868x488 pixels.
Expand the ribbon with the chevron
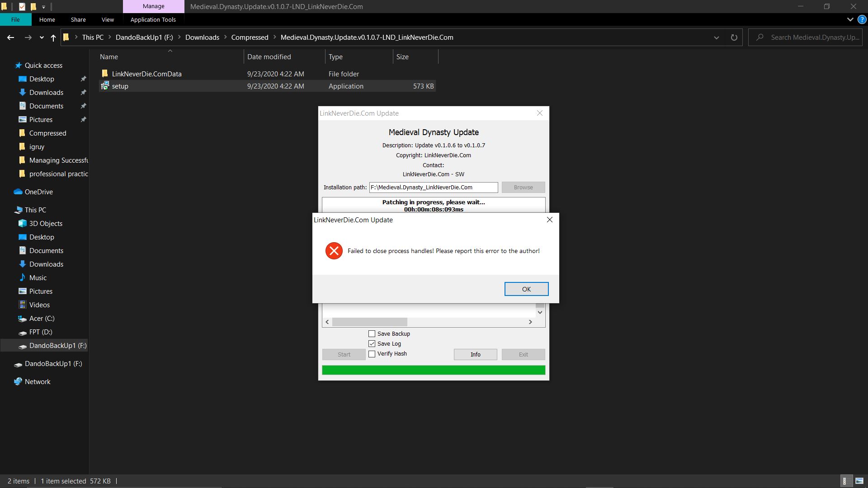click(850, 19)
